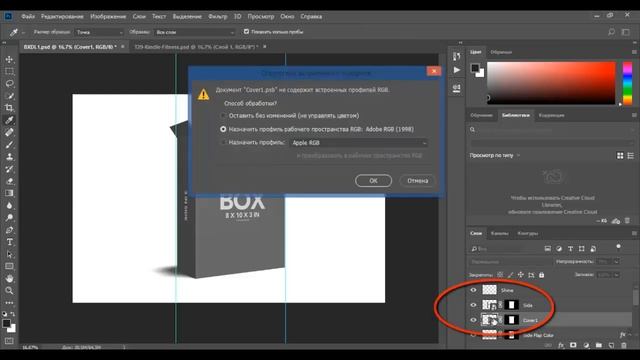Select the Hand tool
Screen dimensions: 640x360
tap(9, 279)
